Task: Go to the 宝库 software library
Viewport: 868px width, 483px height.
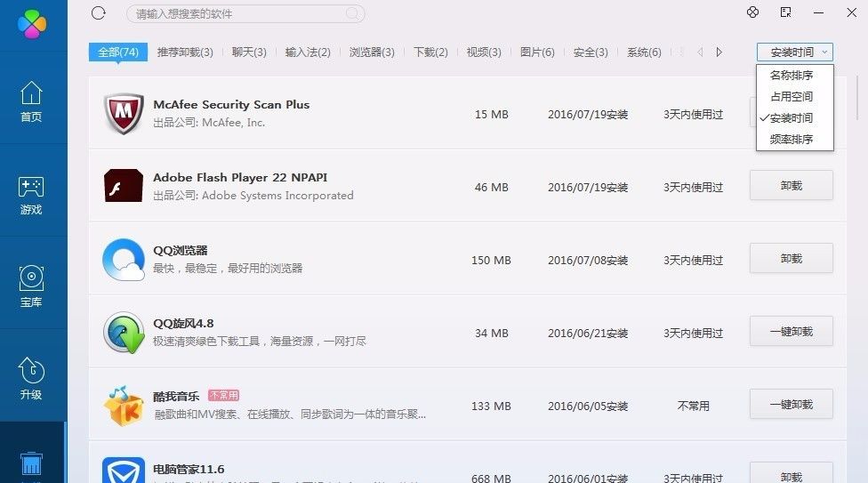Action: point(31,286)
